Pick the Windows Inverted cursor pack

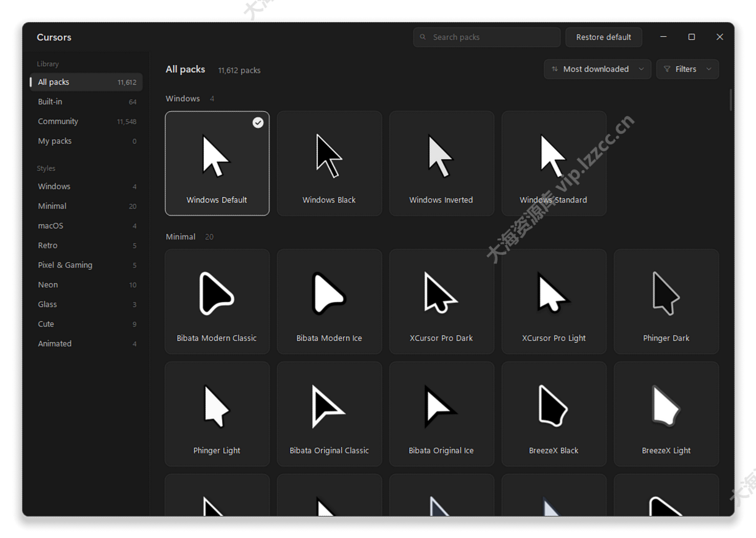tap(442, 163)
